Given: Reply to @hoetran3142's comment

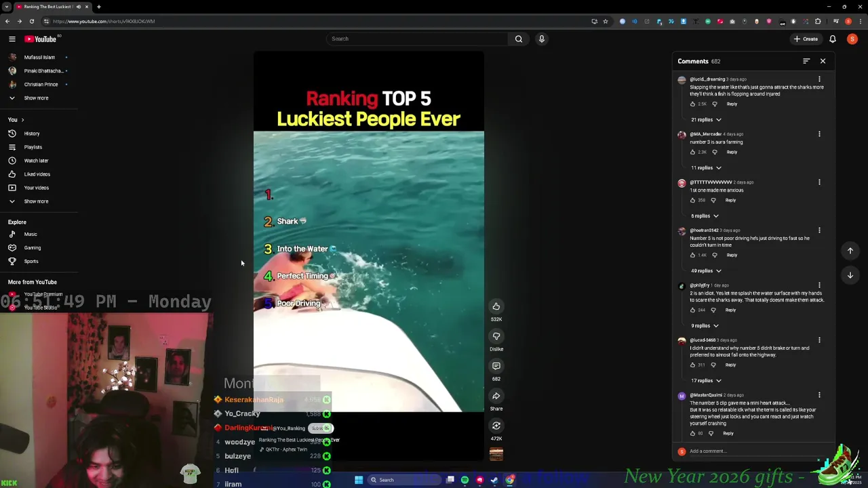Looking at the screenshot, I should [x=732, y=255].
